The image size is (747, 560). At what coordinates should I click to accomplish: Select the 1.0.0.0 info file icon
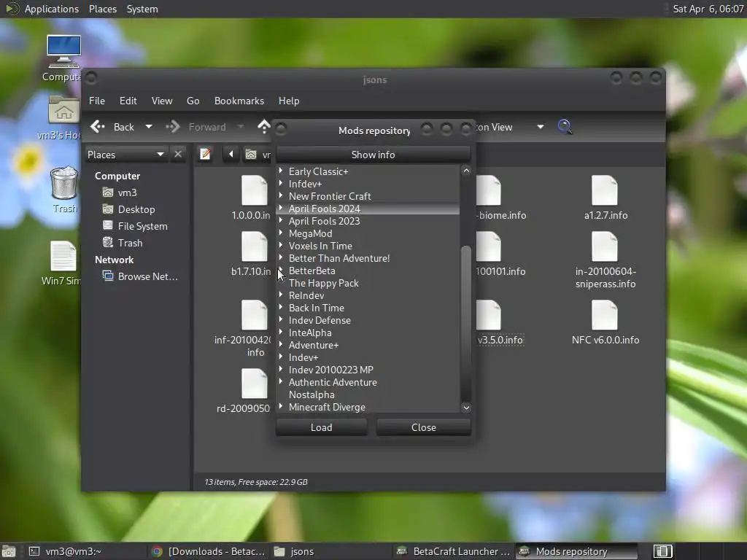pos(254,190)
